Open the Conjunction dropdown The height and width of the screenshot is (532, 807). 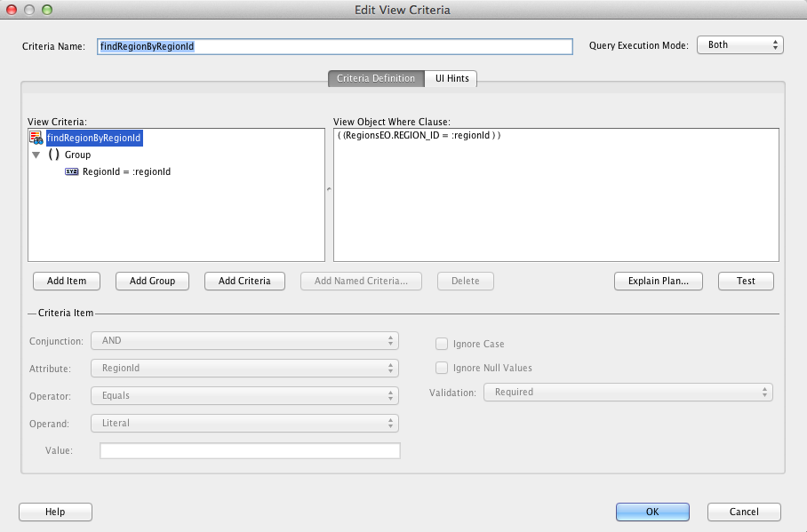coord(244,340)
